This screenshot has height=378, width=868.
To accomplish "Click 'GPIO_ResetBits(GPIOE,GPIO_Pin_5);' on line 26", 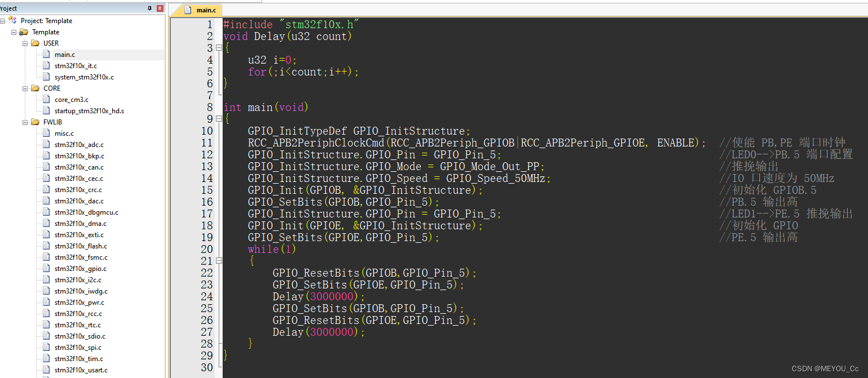I will tap(375, 320).
